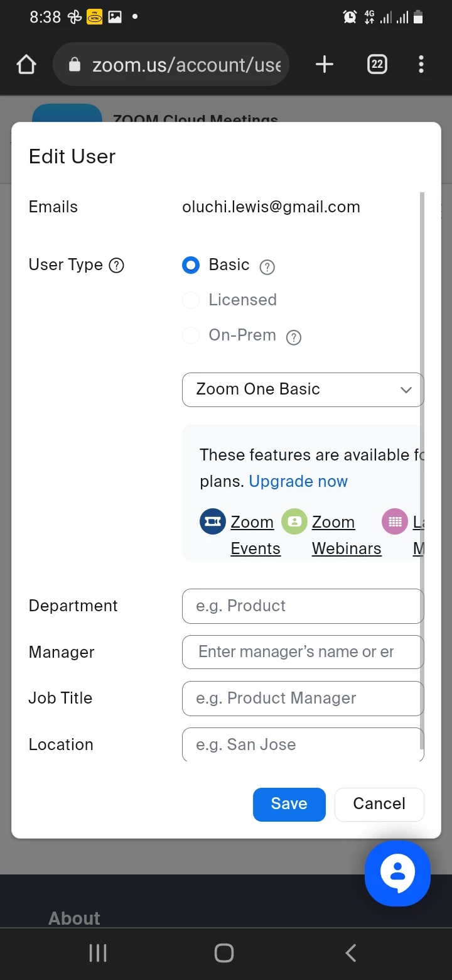Image resolution: width=452 pixels, height=980 pixels.
Task: Click the Upgrade now link
Action: coord(298,482)
